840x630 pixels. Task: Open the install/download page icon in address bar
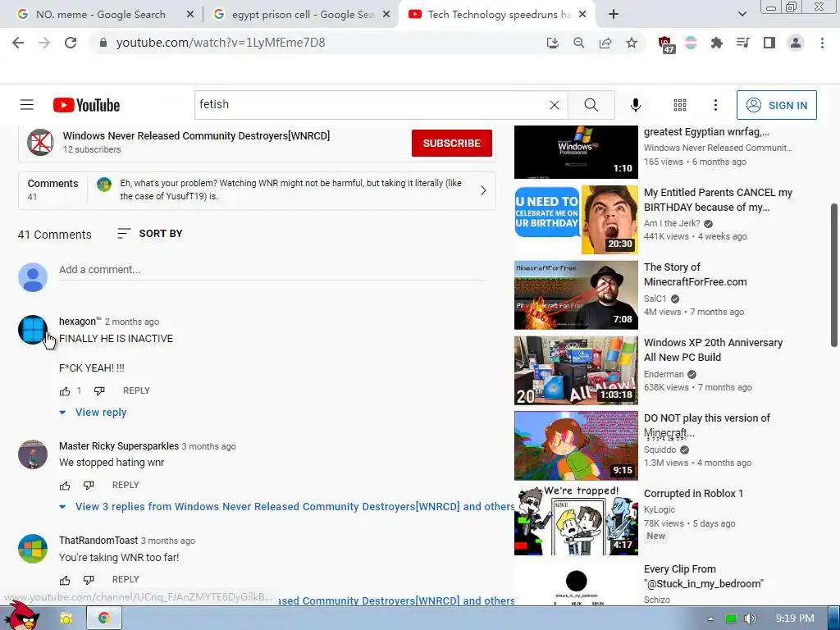pos(552,43)
